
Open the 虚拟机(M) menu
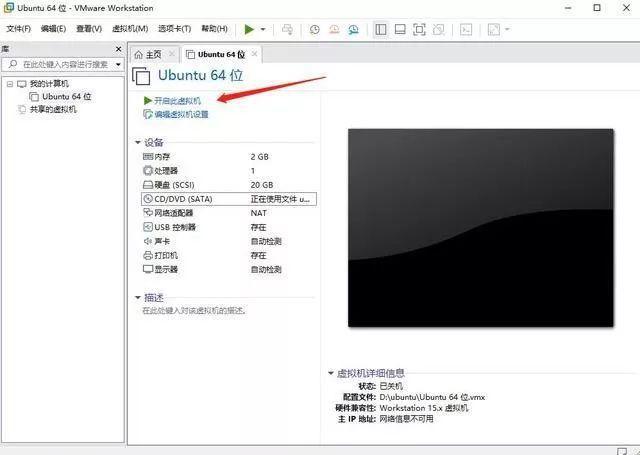pos(130,29)
